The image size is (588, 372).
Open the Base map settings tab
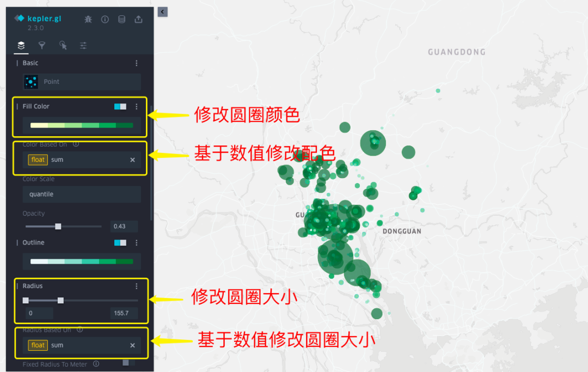click(83, 45)
